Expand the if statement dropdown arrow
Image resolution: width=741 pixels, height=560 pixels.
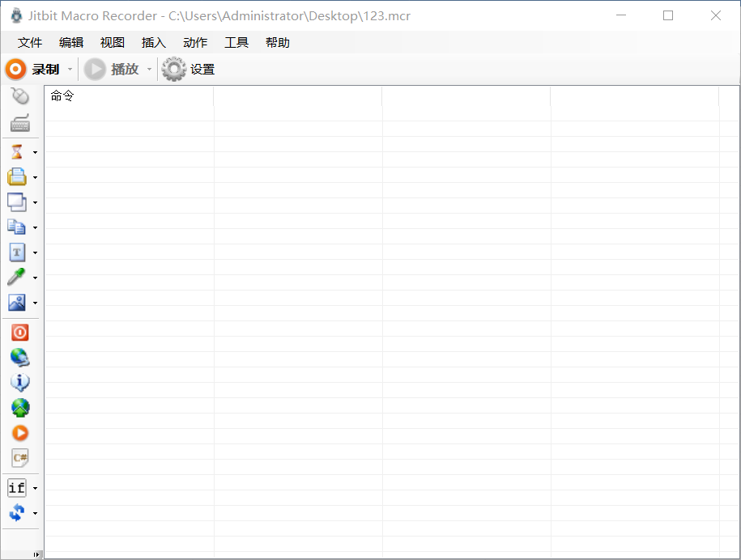(x=35, y=488)
